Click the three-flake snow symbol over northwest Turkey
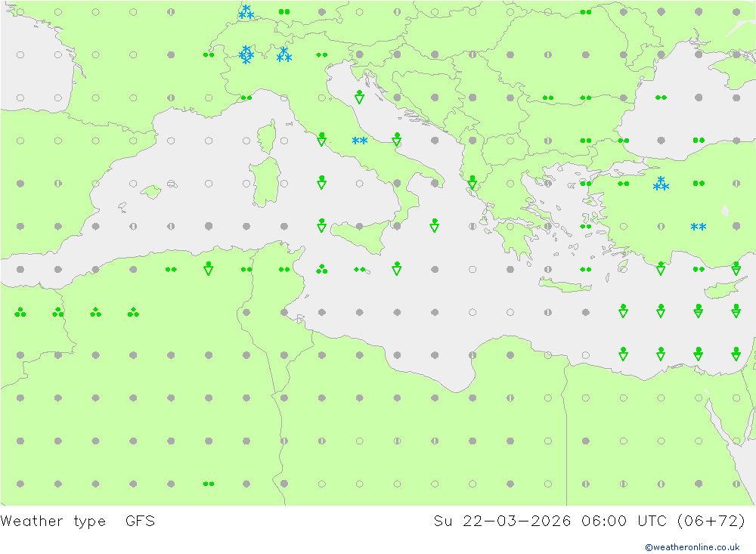The width and height of the screenshot is (756, 554). click(661, 184)
